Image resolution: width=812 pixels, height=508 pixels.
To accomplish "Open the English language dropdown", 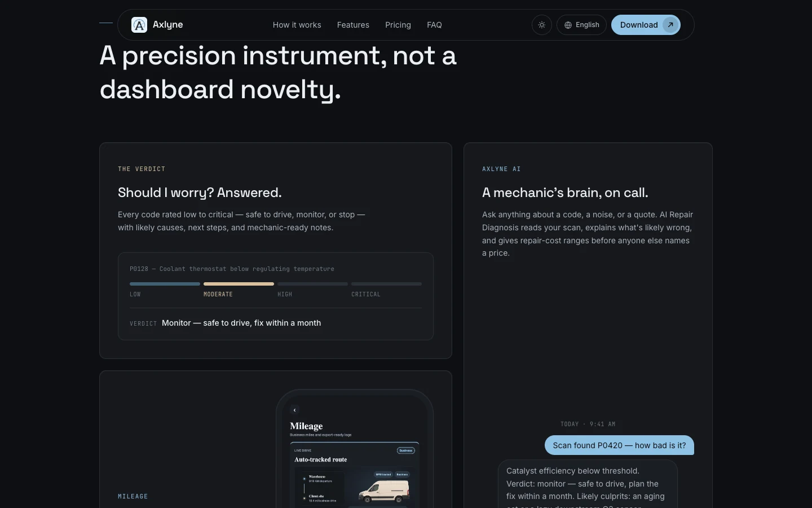I will click(x=581, y=25).
